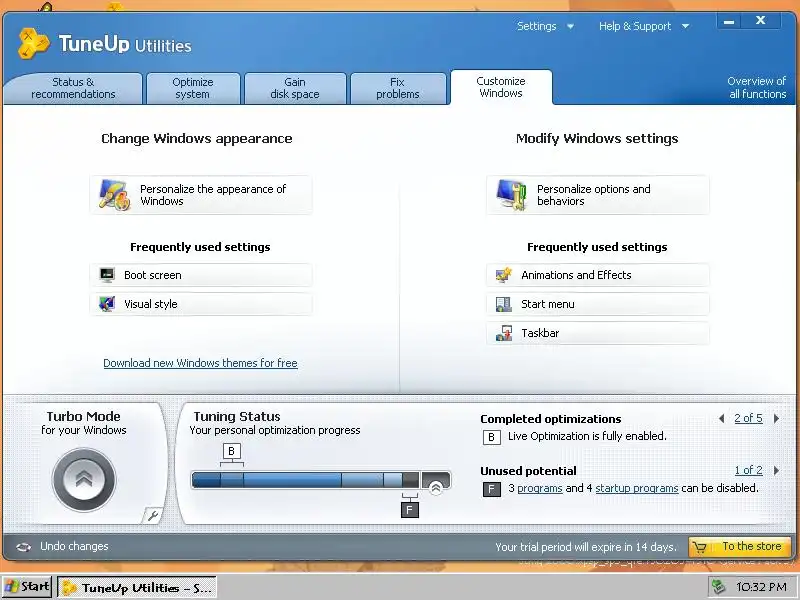Open Taskbar setting
The image size is (800, 600).
597,333
